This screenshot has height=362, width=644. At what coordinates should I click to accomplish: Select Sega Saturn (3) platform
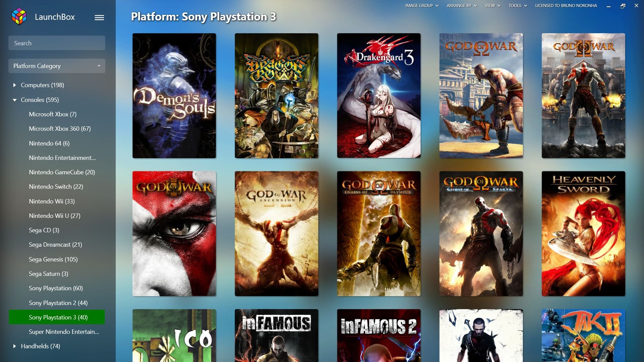[49, 274]
